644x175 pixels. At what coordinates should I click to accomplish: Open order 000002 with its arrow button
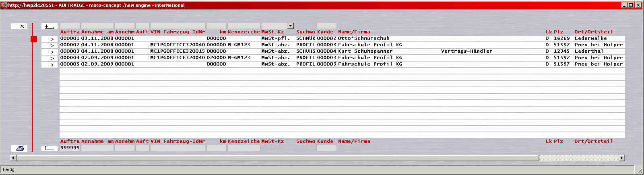pos(50,45)
